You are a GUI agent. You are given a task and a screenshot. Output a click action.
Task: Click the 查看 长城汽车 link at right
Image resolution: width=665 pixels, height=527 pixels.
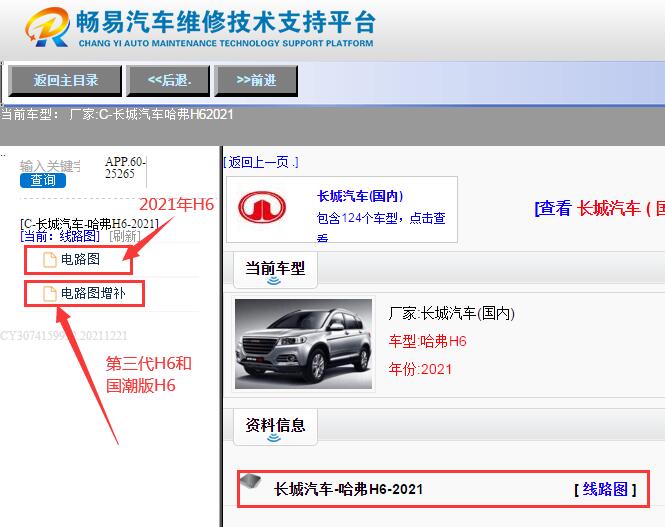[x=599, y=208]
